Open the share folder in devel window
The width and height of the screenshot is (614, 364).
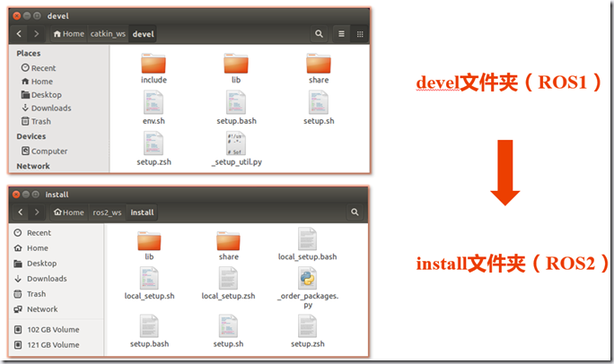pyautogui.click(x=319, y=68)
